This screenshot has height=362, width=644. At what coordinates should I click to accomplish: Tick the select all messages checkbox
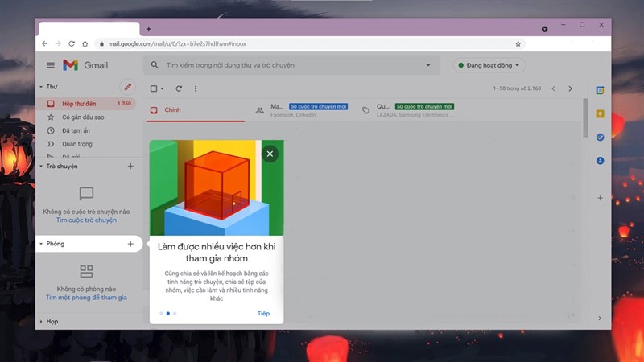tap(154, 88)
